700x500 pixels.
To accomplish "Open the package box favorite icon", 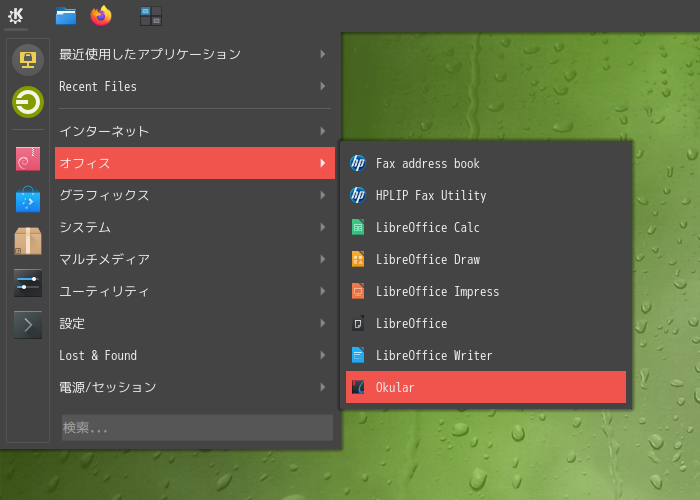I will 28,241.
